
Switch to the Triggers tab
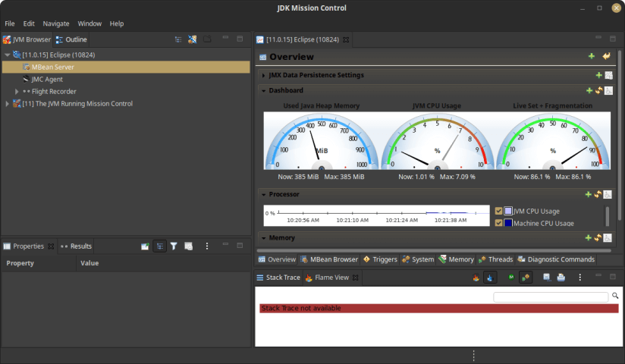coord(380,259)
